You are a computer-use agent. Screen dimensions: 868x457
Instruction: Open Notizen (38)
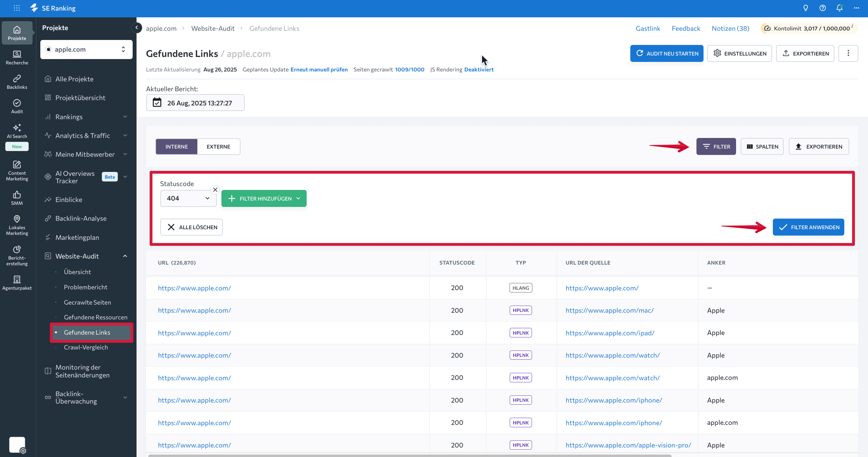pos(730,28)
